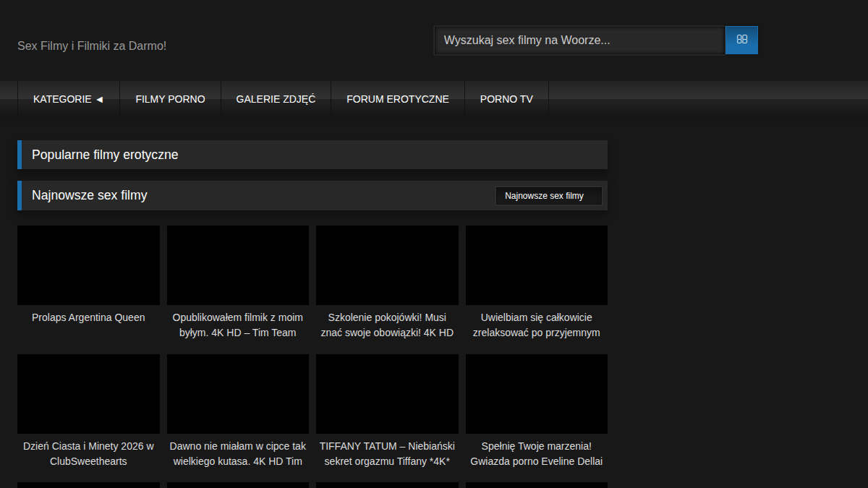868x488 pixels.
Task: Open thumbnail above 'Prolaps Argentina Queen'
Action: pos(88,265)
